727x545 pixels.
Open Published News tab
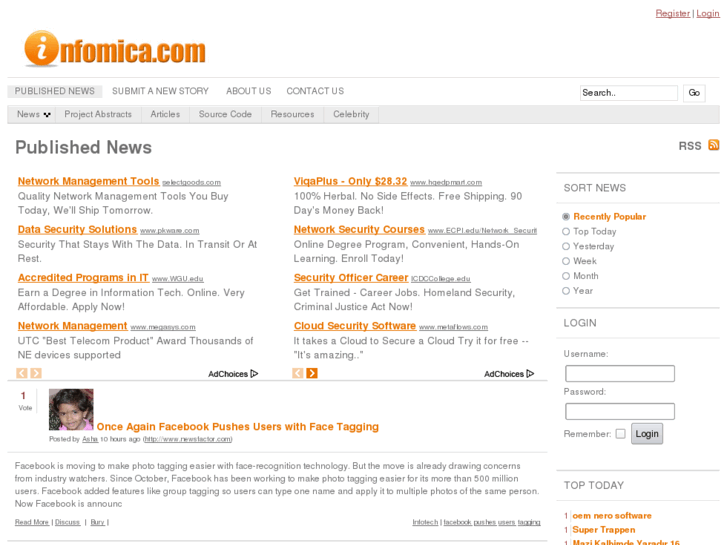pos(54,91)
